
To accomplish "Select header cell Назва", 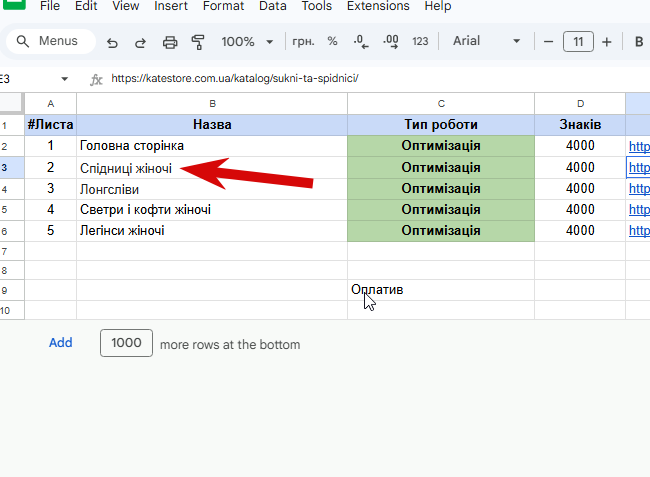I will pyautogui.click(x=212, y=125).
